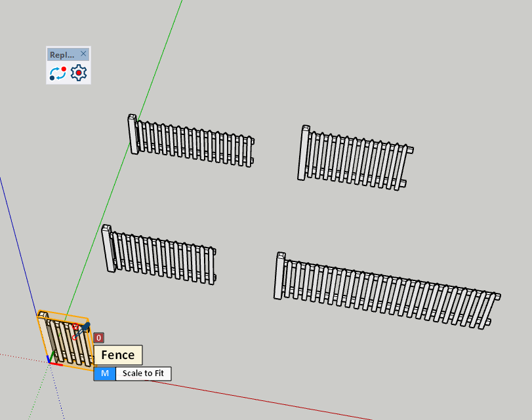
Task: Close the Repl... floating toolbar
Action: pos(83,54)
